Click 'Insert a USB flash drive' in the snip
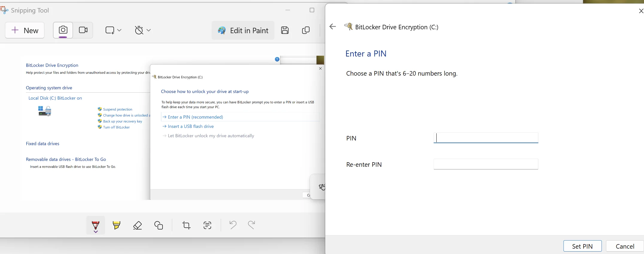The width and height of the screenshot is (644, 254). 191,126
